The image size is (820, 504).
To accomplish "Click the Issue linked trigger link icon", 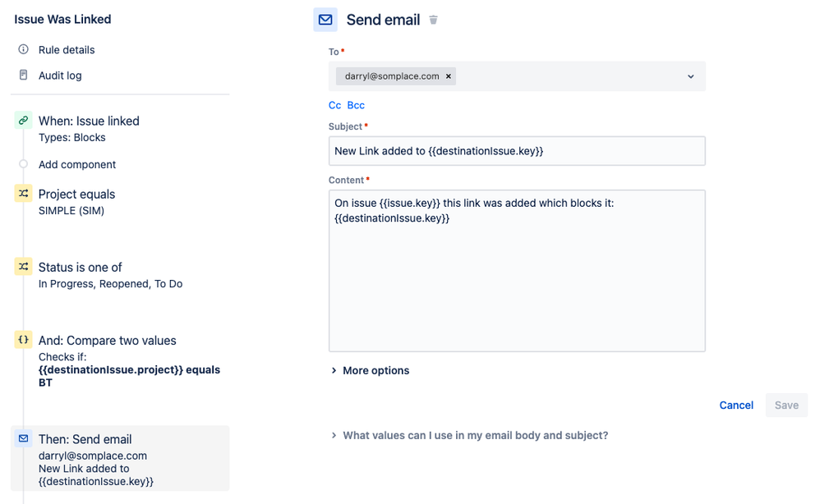I will coord(23,121).
